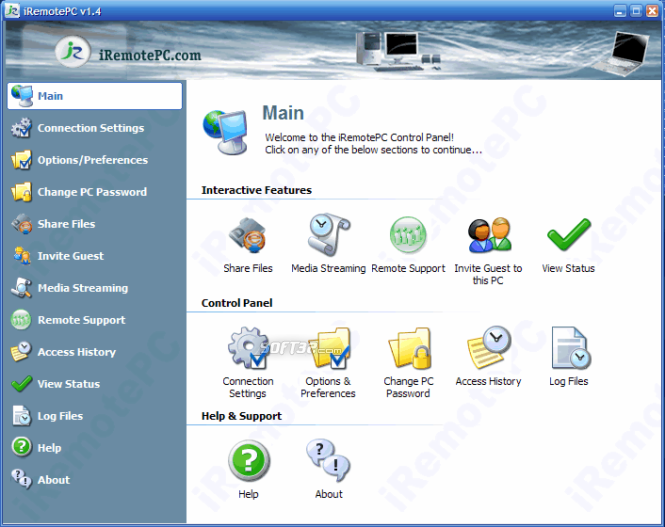Select Invite Guest label in sidebar
Viewport: 665px width, 527px height.
70,256
